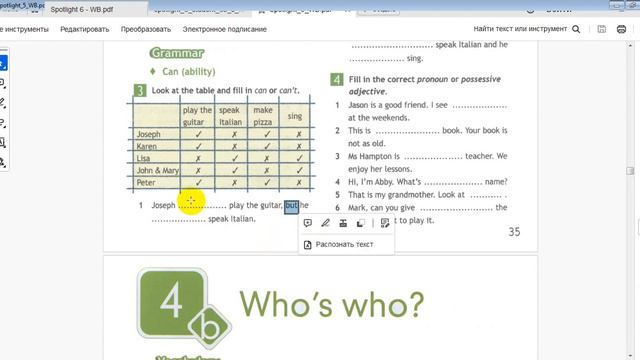
Task: Click the 'Karen' row label in table
Action: [x=147, y=146]
